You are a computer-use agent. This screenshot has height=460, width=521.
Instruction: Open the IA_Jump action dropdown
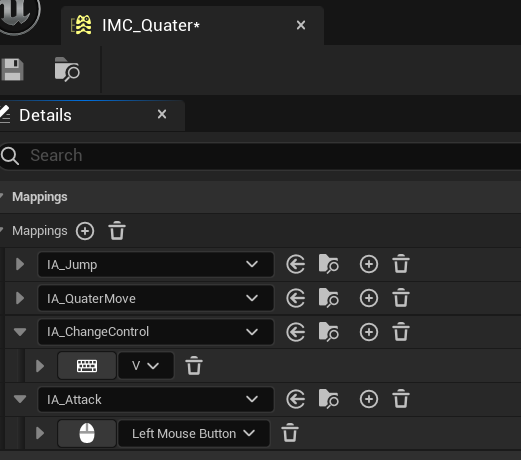pyautogui.click(x=156, y=265)
